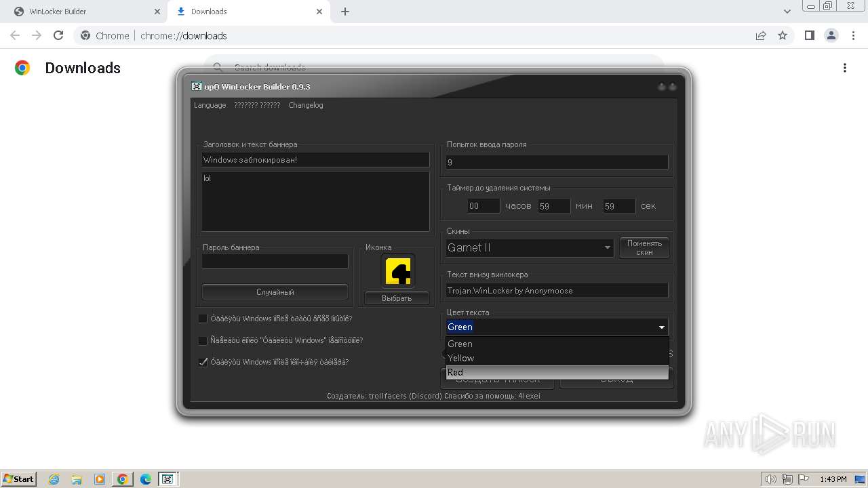Click the banner title field "Windows заблокирован!"
The image size is (868, 488).
[315, 160]
